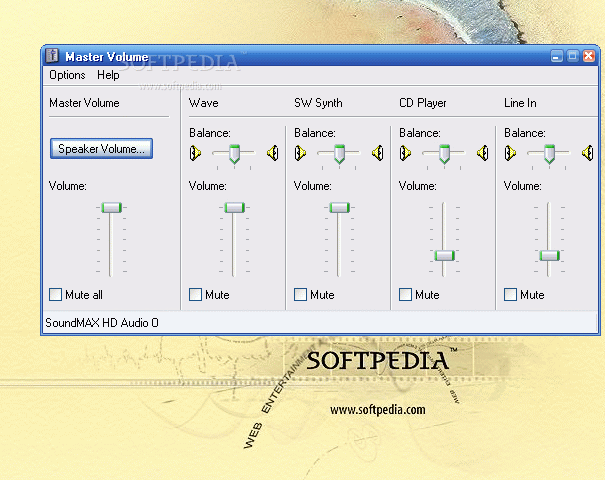Click the Wave volume slider thumb

click(235, 208)
